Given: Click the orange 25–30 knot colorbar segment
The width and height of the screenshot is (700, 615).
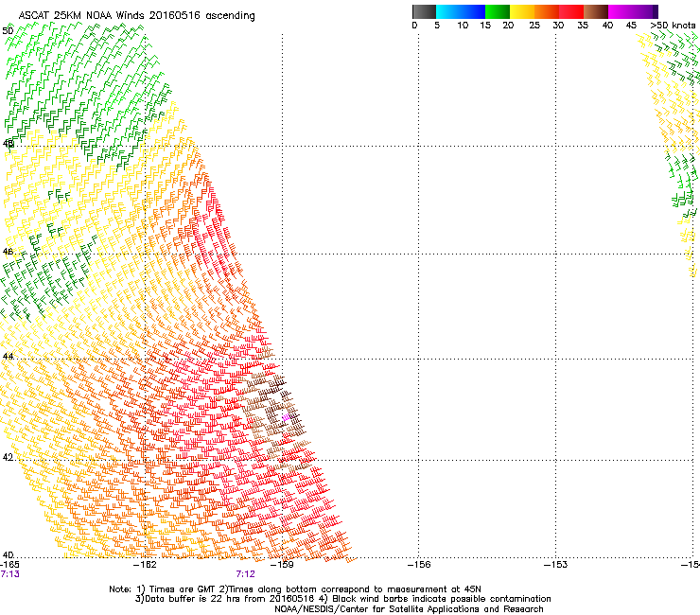Looking at the screenshot, I should (547, 11).
